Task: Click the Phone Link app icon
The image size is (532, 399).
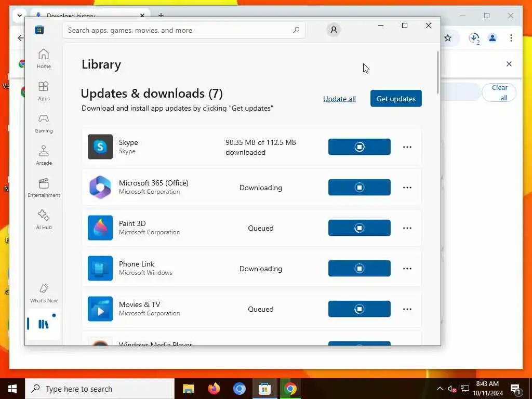Action: pyautogui.click(x=100, y=269)
